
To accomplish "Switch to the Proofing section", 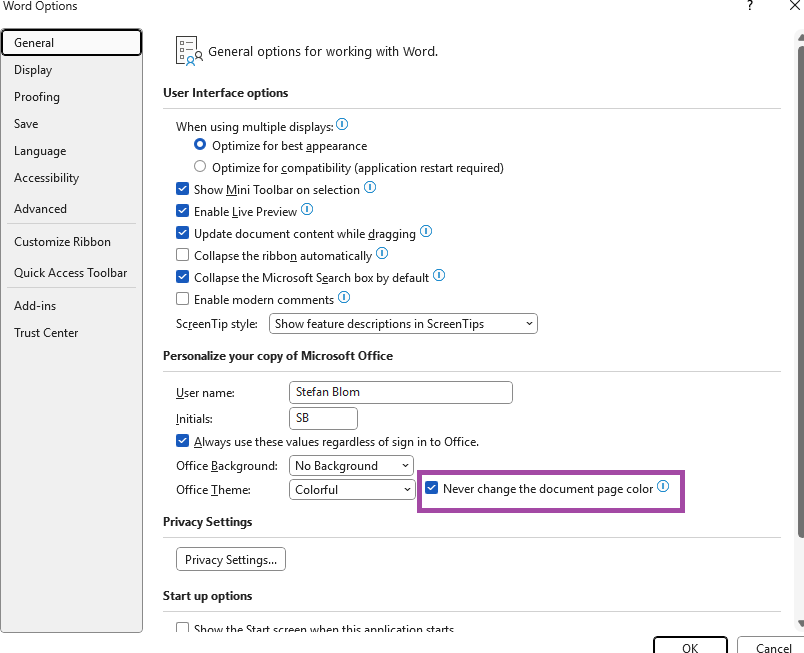I will pos(37,96).
